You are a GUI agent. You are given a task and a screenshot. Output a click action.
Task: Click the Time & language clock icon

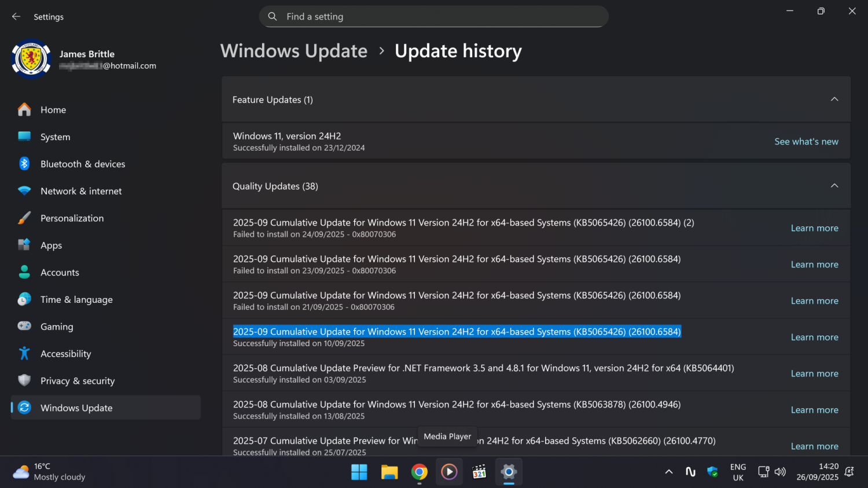coord(24,299)
